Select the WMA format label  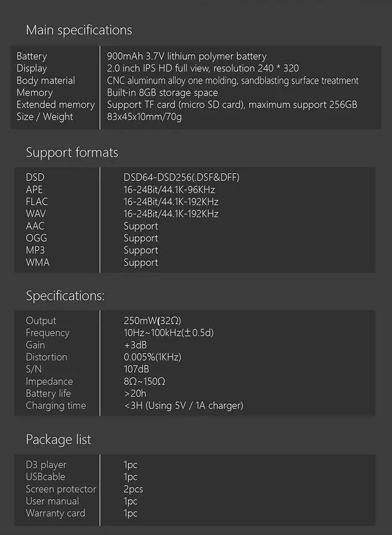(x=38, y=262)
